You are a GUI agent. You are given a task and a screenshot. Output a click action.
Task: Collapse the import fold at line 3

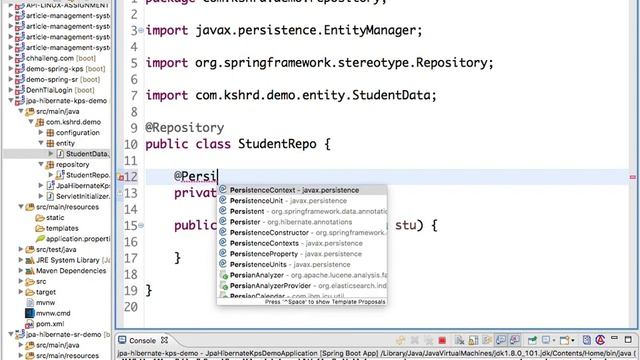click(x=141, y=30)
